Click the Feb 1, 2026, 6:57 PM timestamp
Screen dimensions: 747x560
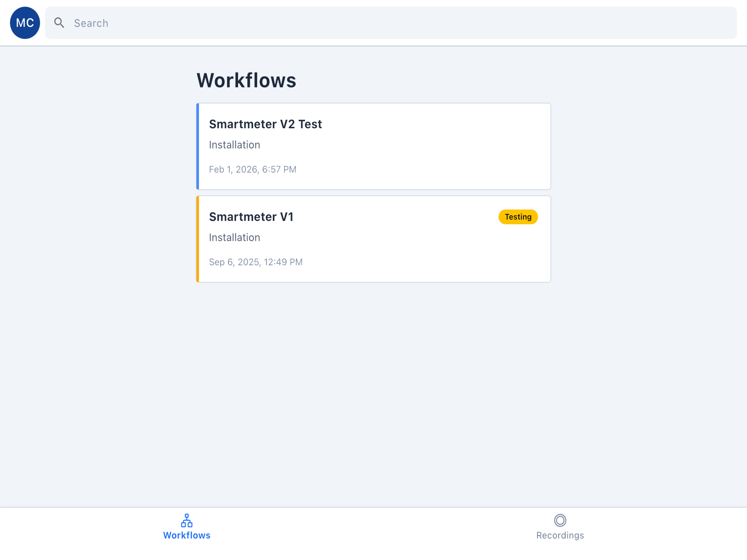tap(253, 169)
